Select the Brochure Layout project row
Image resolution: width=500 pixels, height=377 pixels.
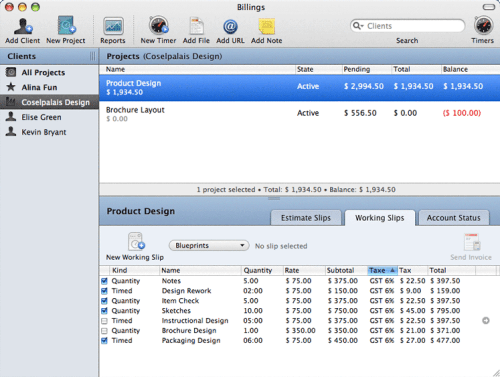click(x=299, y=114)
